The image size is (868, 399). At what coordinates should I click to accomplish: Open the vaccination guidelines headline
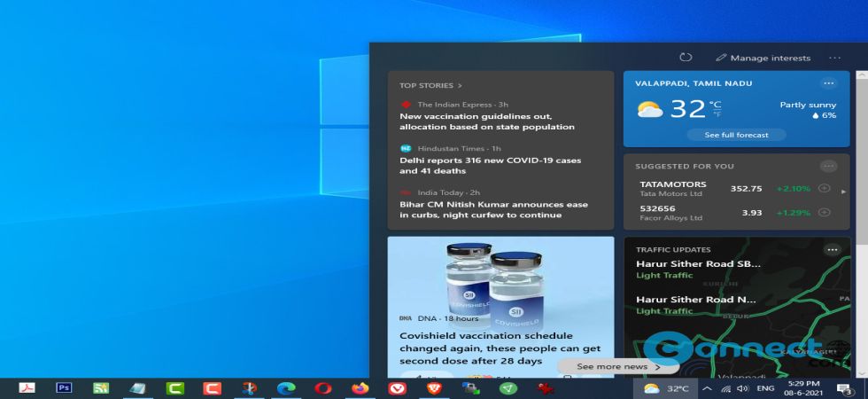click(487, 121)
